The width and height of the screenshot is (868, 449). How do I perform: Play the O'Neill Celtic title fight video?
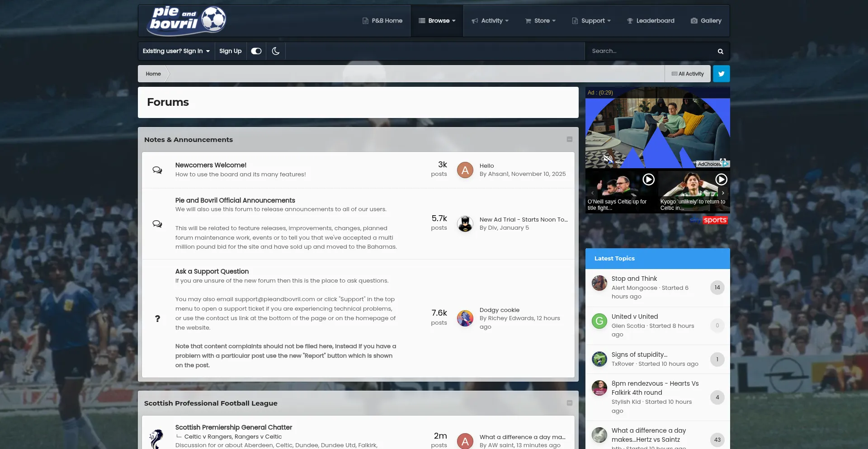[x=649, y=180]
